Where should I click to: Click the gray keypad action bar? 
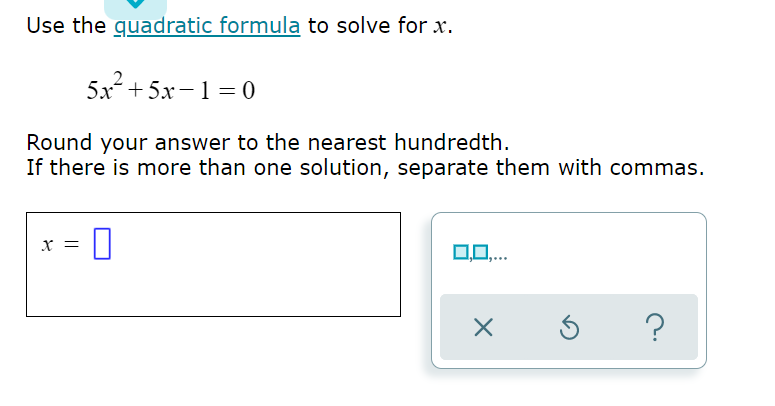569,327
